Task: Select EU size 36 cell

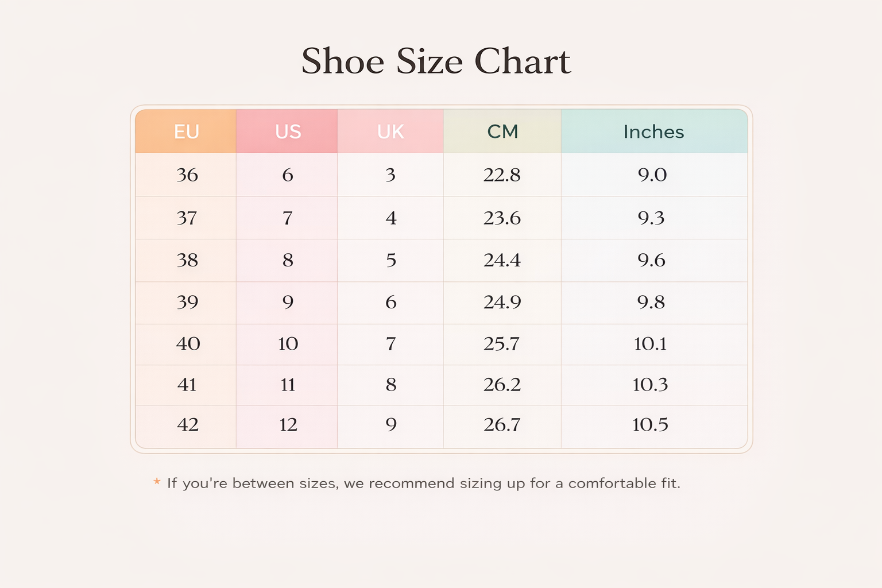Action: click(187, 175)
